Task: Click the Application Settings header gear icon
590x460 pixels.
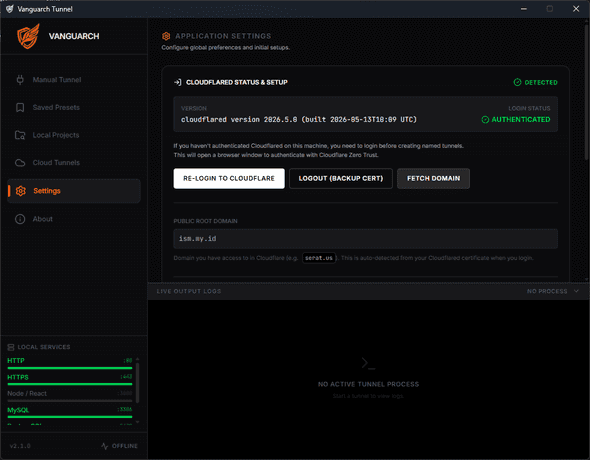Action: [x=166, y=36]
